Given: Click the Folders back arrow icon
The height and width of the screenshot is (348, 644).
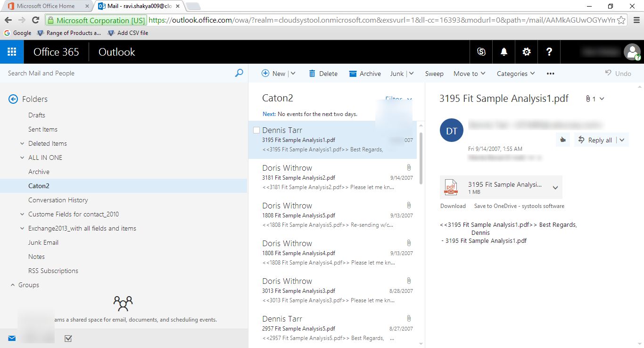Looking at the screenshot, I should click(x=13, y=99).
